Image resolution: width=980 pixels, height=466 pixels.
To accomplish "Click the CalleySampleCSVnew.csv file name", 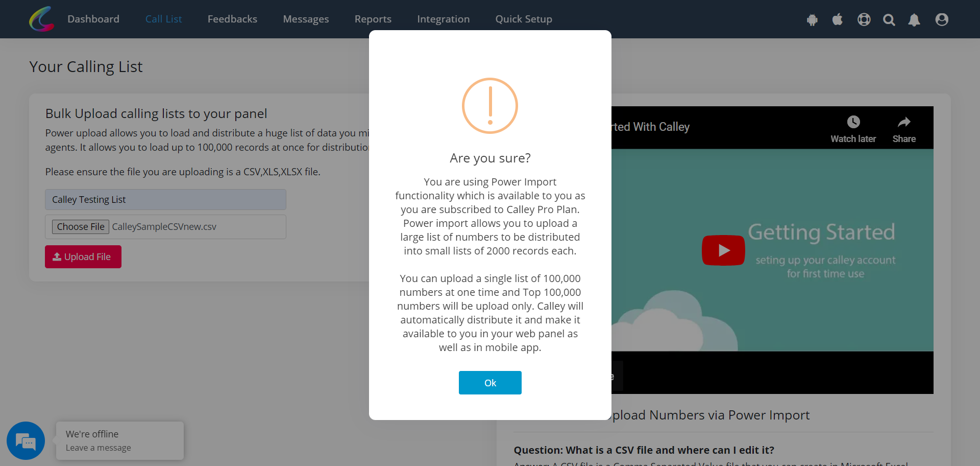I will 164,227.
